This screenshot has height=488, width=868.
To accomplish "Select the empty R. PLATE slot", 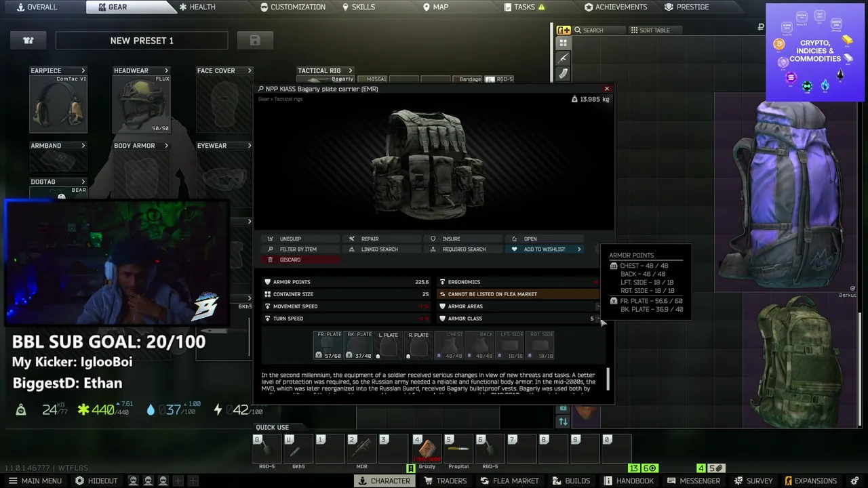I will pyautogui.click(x=418, y=345).
